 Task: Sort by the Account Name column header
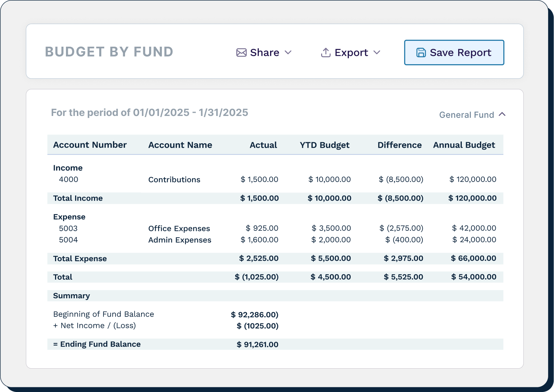180,145
